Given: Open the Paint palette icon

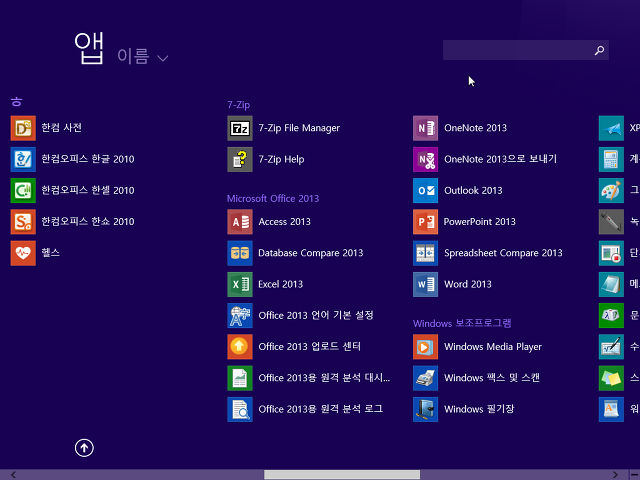Looking at the screenshot, I should (x=611, y=191).
